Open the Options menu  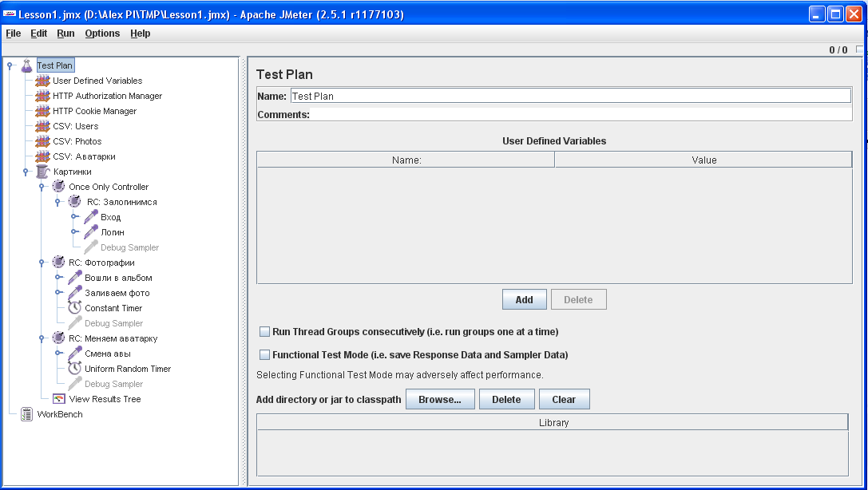point(102,34)
